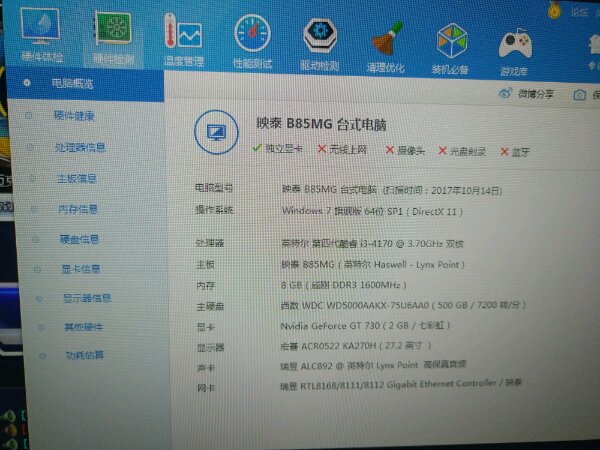This screenshot has width=600, height=450.
Task: Click the 主硬盘 row label
Action: tap(210, 306)
